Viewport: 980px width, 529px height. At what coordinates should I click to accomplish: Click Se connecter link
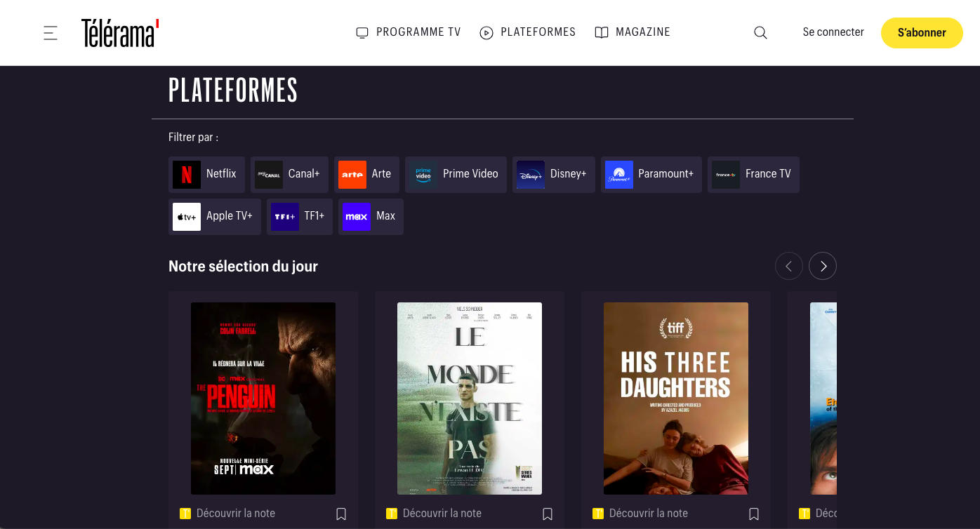(833, 32)
